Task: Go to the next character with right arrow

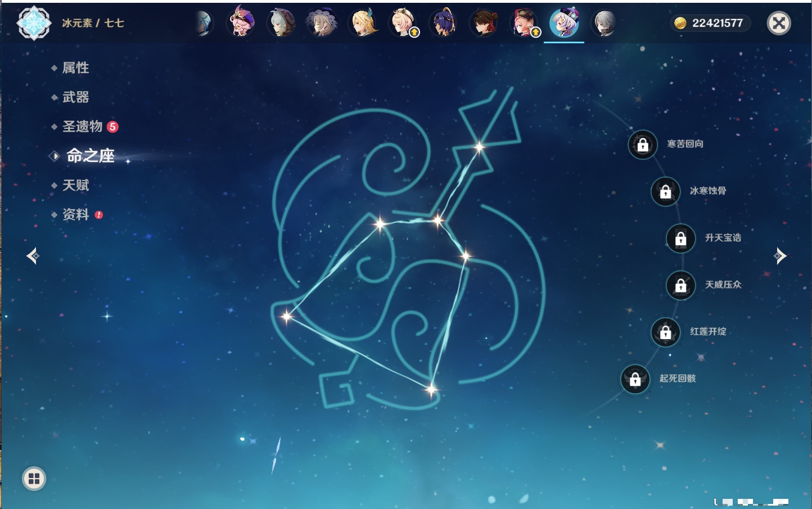Action: point(780,256)
